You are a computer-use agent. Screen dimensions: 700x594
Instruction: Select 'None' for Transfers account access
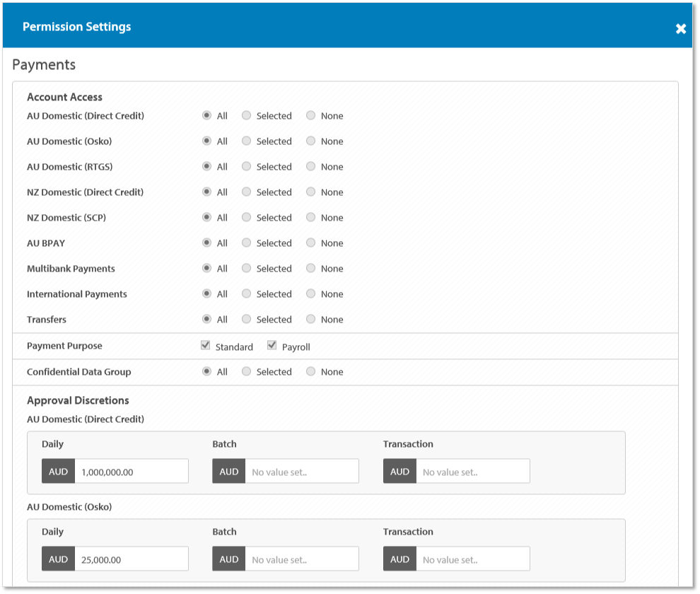(311, 320)
